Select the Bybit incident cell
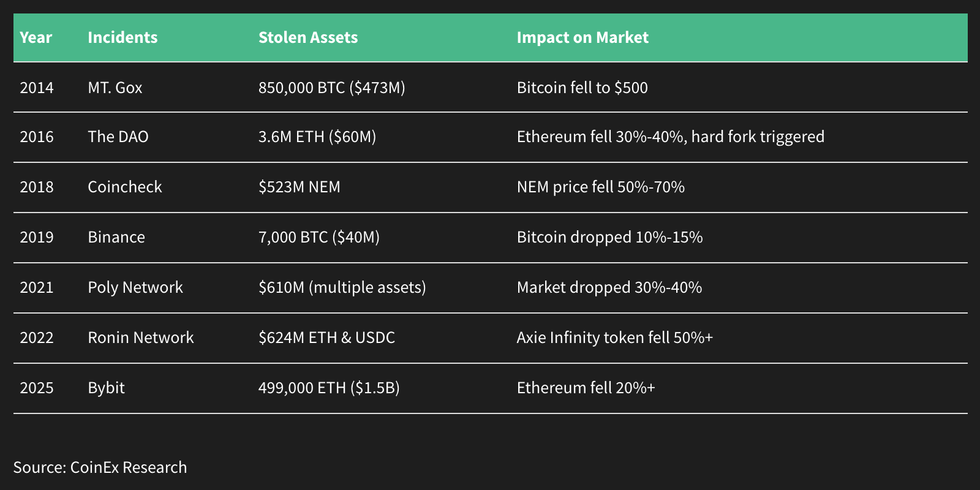The image size is (980, 490). [x=107, y=388]
